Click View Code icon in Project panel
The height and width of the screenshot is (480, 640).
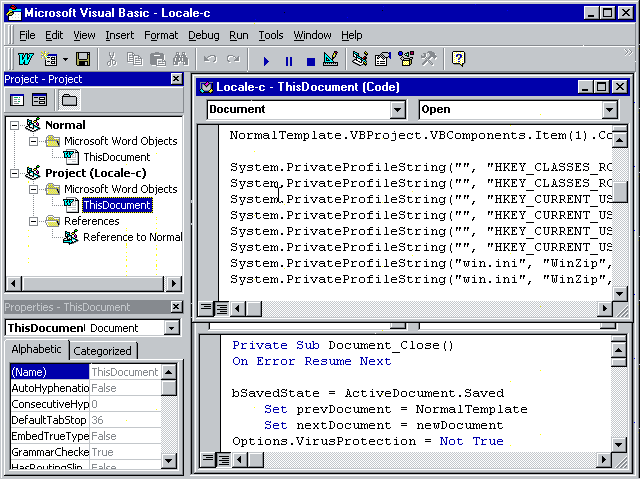[x=17, y=100]
